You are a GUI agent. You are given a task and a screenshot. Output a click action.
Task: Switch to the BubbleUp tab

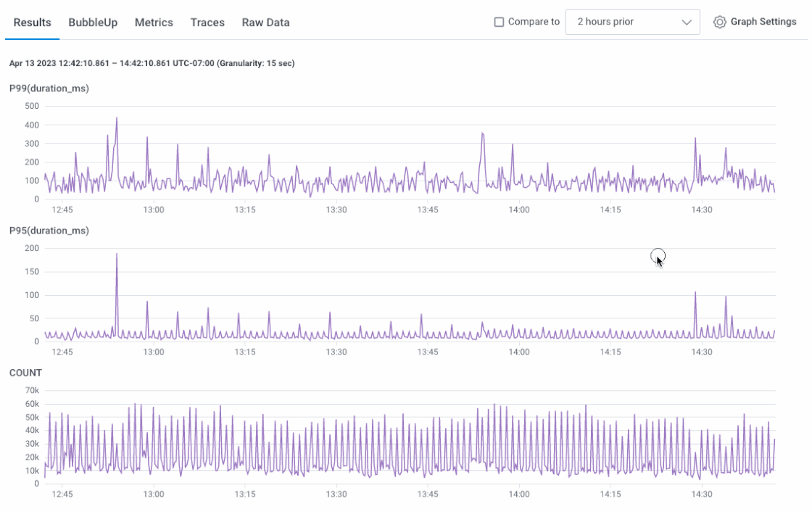[x=93, y=22]
